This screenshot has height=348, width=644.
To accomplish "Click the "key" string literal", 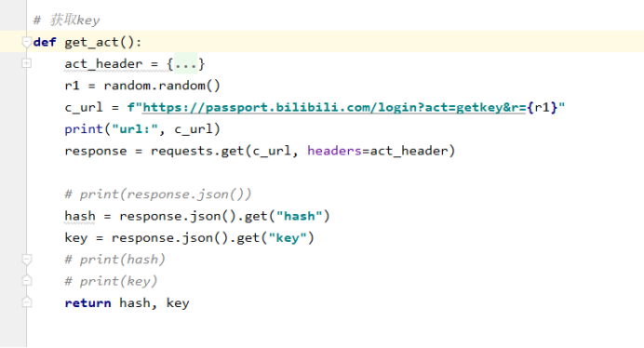I will coord(288,238).
